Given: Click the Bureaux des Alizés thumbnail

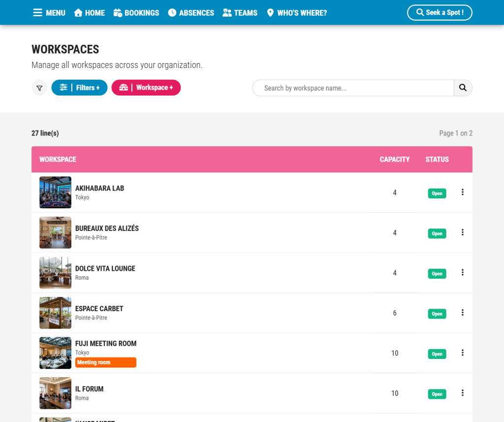Looking at the screenshot, I should tap(55, 232).
